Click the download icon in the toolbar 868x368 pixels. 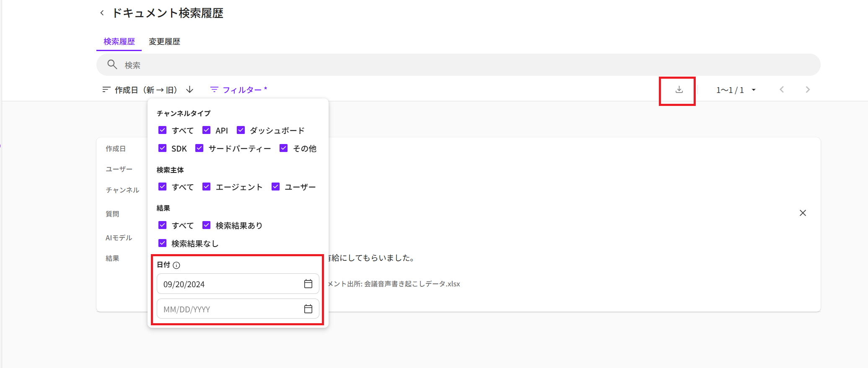click(x=679, y=90)
